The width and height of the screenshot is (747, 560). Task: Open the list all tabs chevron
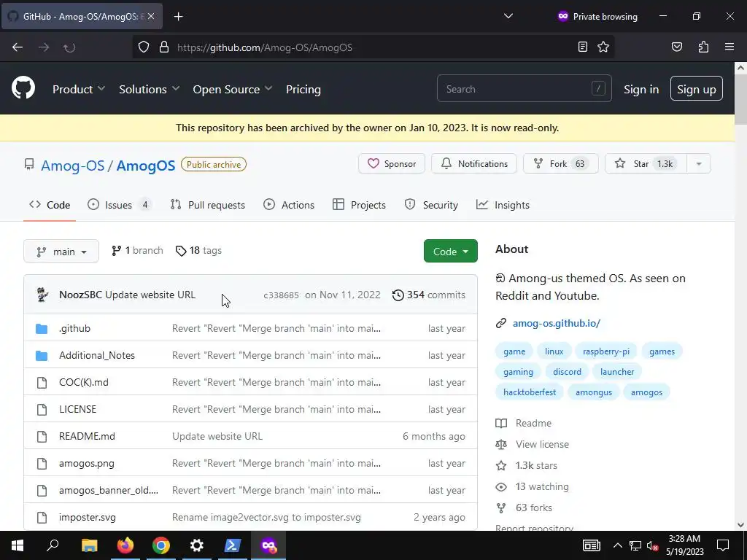click(508, 16)
